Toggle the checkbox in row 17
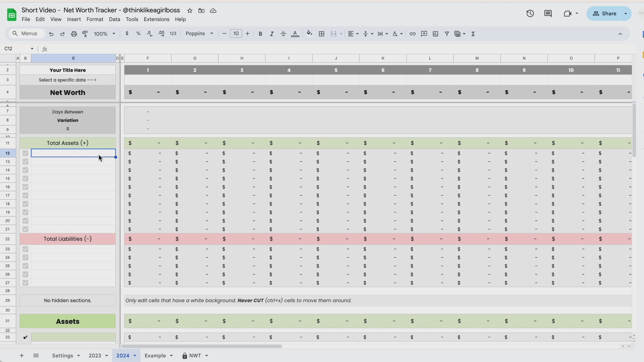 25,195
